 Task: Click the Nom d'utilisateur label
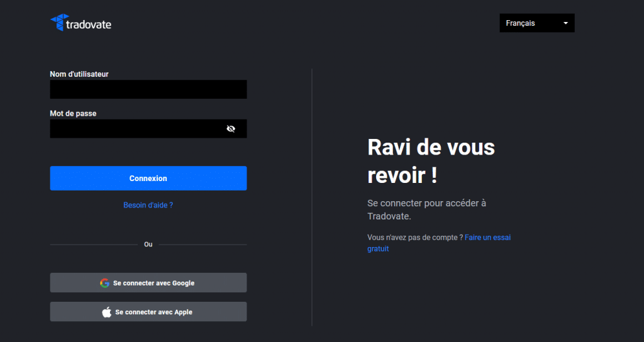[79, 74]
